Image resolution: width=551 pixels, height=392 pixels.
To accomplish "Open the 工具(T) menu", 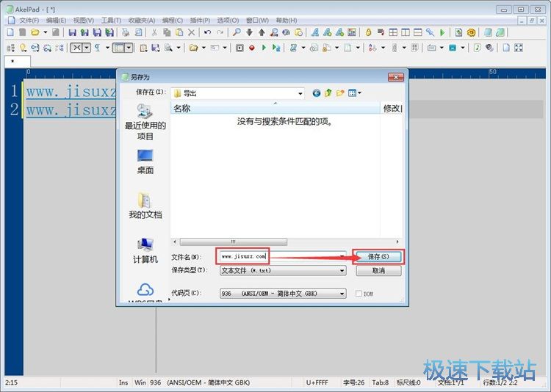I will (x=111, y=21).
